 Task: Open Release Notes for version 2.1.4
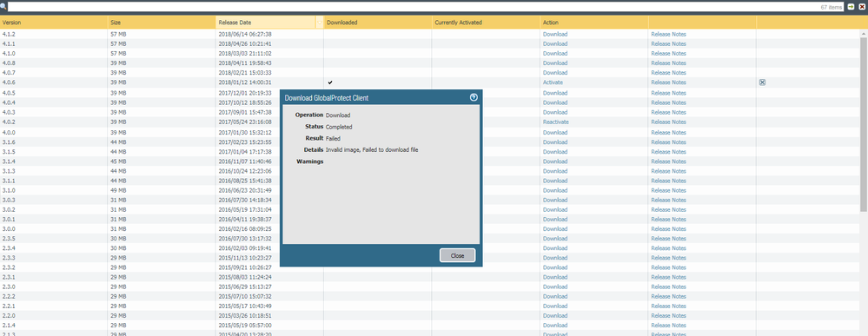click(x=669, y=326)
